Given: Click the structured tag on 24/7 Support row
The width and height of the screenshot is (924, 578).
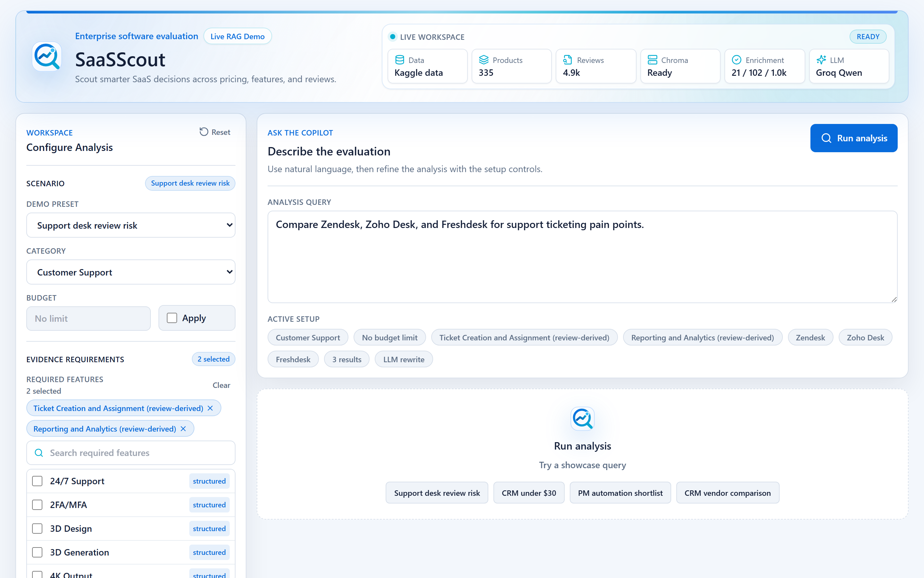Looking at the screenshot, I should 209,481.
